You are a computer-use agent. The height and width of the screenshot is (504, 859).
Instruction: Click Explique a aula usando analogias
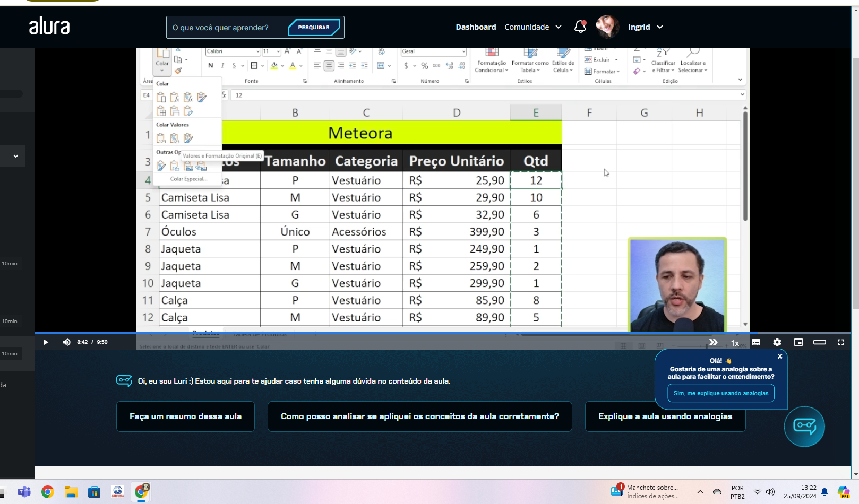coord(665,416)
